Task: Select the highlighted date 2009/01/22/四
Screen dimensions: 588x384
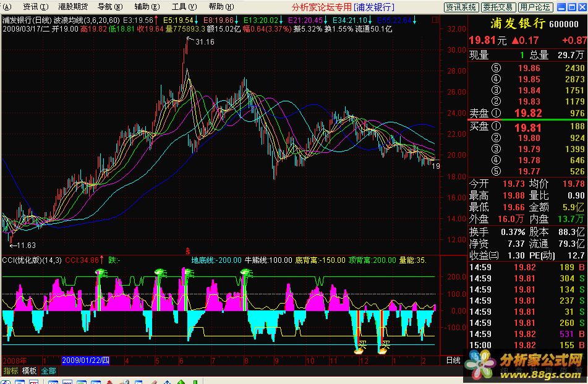Action: [85, 361]
